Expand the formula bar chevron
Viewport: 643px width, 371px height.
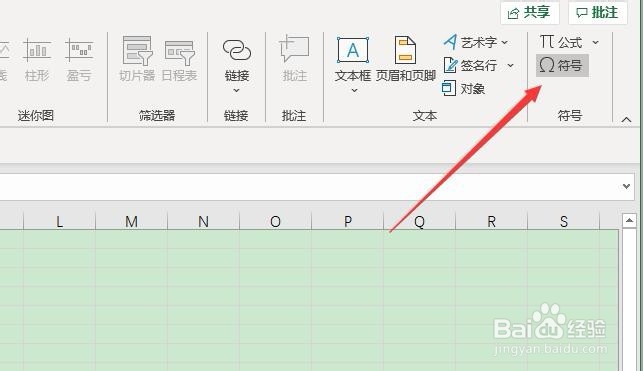click(626, 186)
